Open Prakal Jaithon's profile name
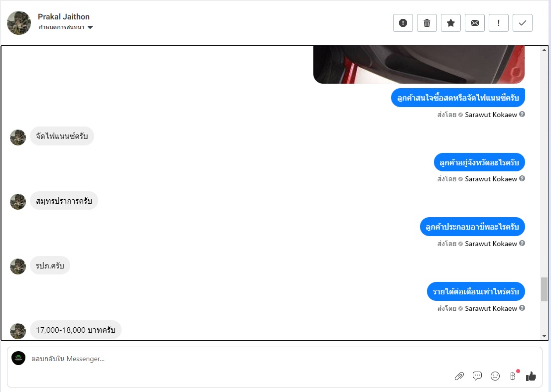551x392 pixels. 64,16
